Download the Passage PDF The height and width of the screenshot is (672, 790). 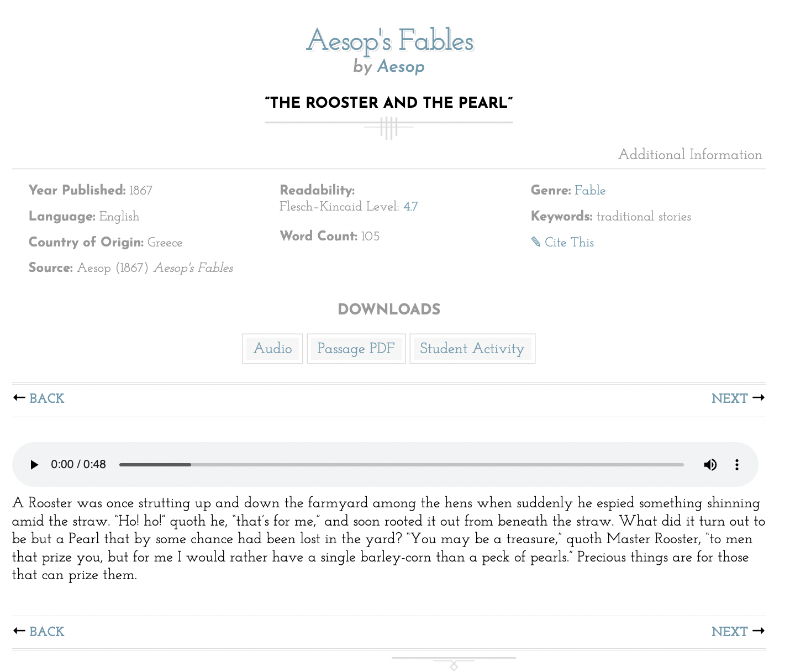(356, 349)
